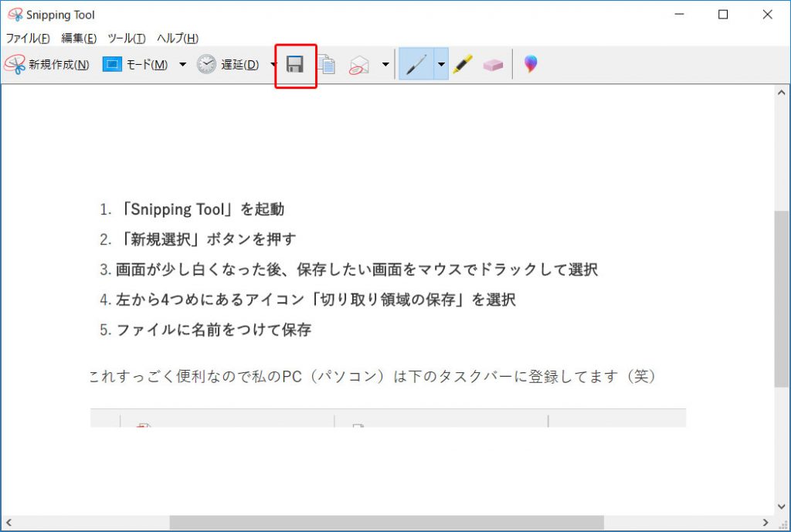Click the vertical scrollbar down arrow
Viewport: 791px width, 532px height.
coord(781,507)
